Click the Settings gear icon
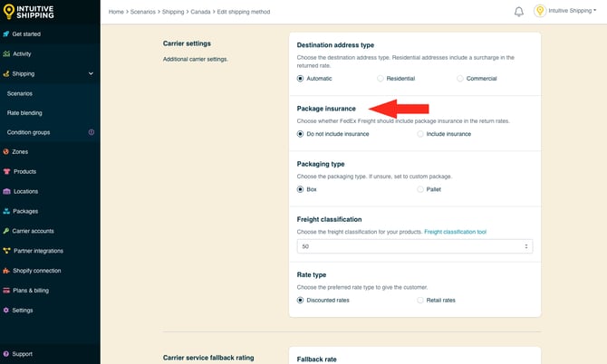 pyautogui.click(x=5, y=311)
